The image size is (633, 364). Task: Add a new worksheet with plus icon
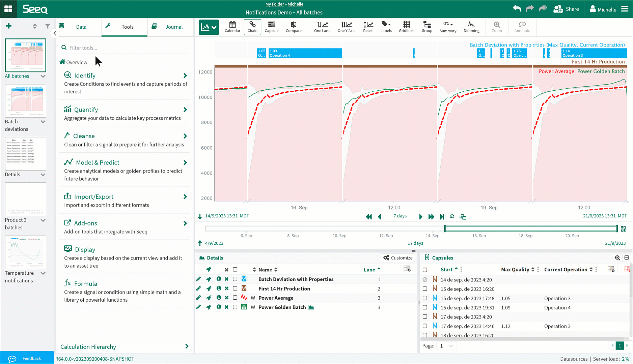coord(9,26)
